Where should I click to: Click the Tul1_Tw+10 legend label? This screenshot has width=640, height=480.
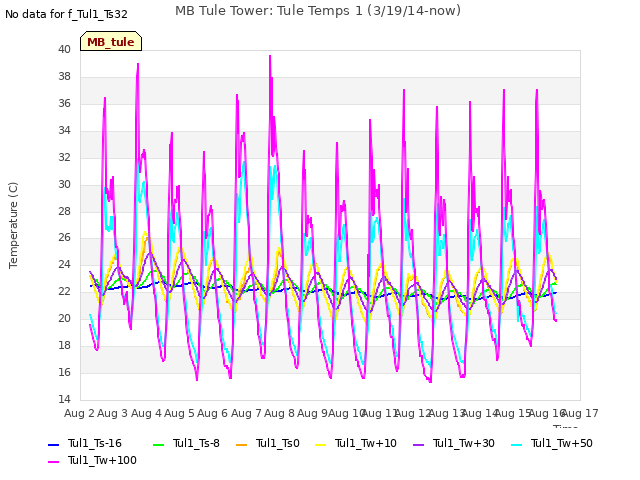tap(366, 443)
